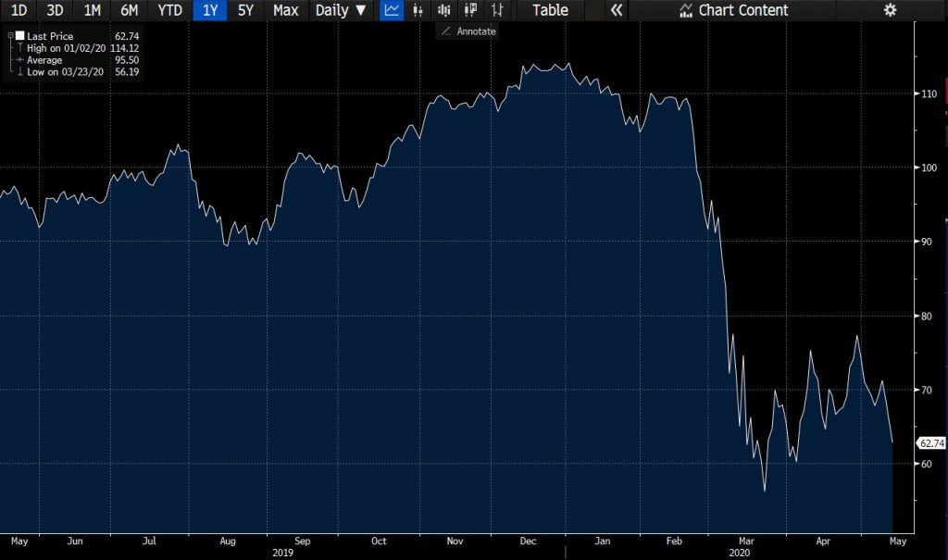
Task: Open the Daily periodicity dropdown
Action: click(341, 9)
